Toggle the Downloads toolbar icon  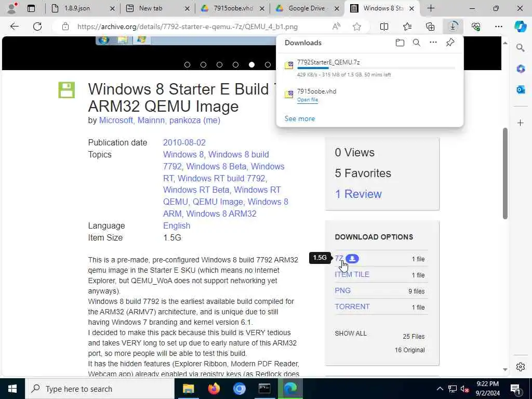click(453, 26)
